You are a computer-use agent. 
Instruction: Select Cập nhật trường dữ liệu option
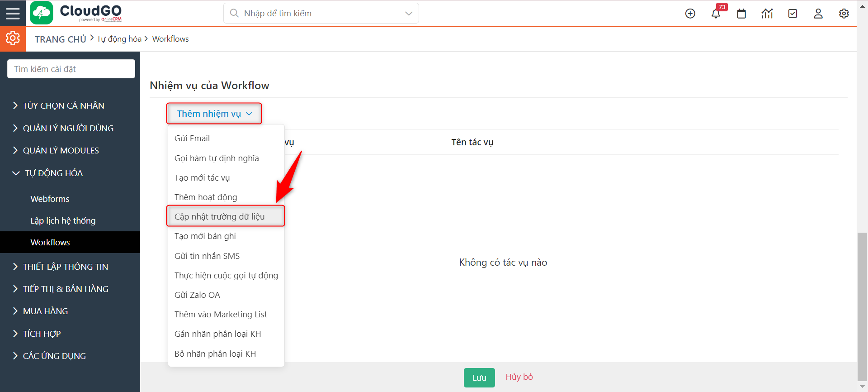pos(220,216)
